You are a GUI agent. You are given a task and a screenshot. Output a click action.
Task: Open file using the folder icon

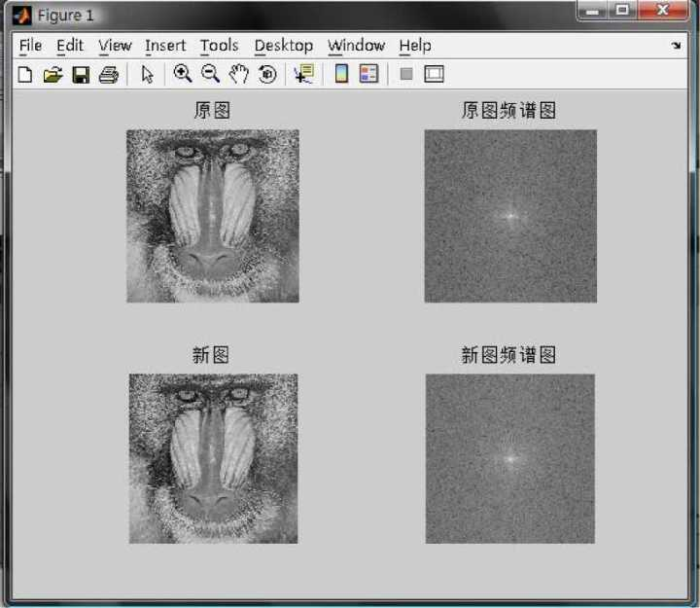(52, 75)
